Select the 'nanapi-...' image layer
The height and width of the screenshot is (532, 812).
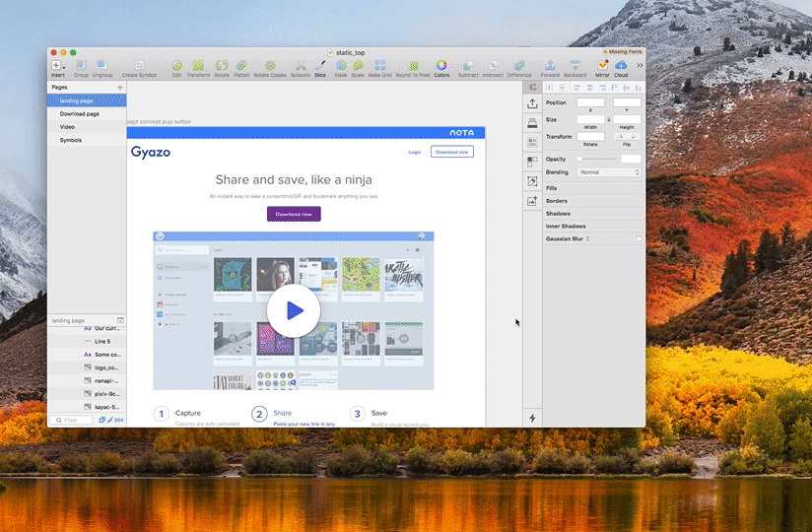87,380
